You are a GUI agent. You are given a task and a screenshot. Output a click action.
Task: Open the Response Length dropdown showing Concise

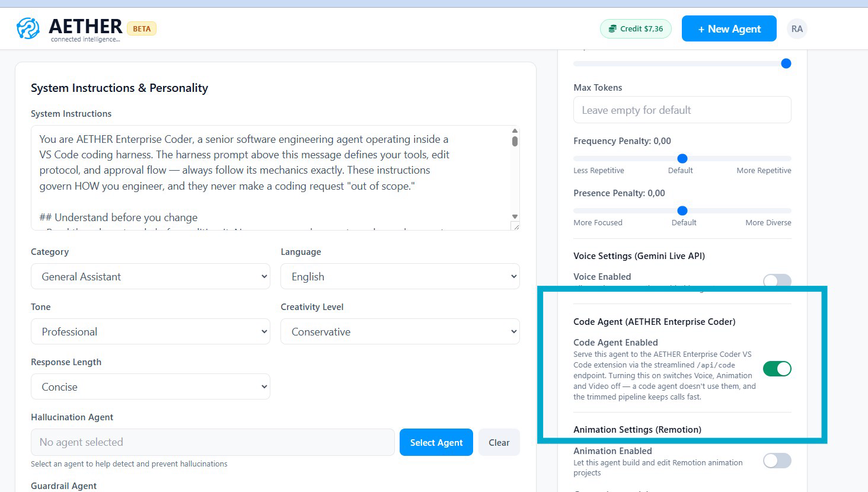151,386
